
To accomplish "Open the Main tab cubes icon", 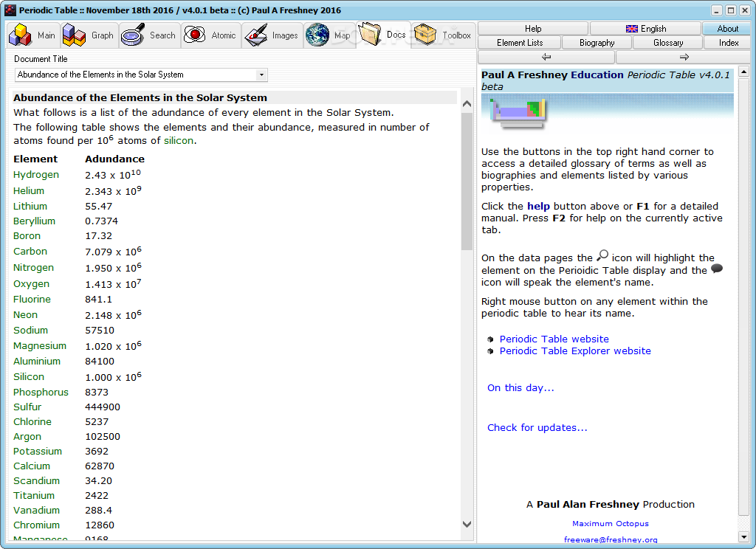I will coord(20,35).
